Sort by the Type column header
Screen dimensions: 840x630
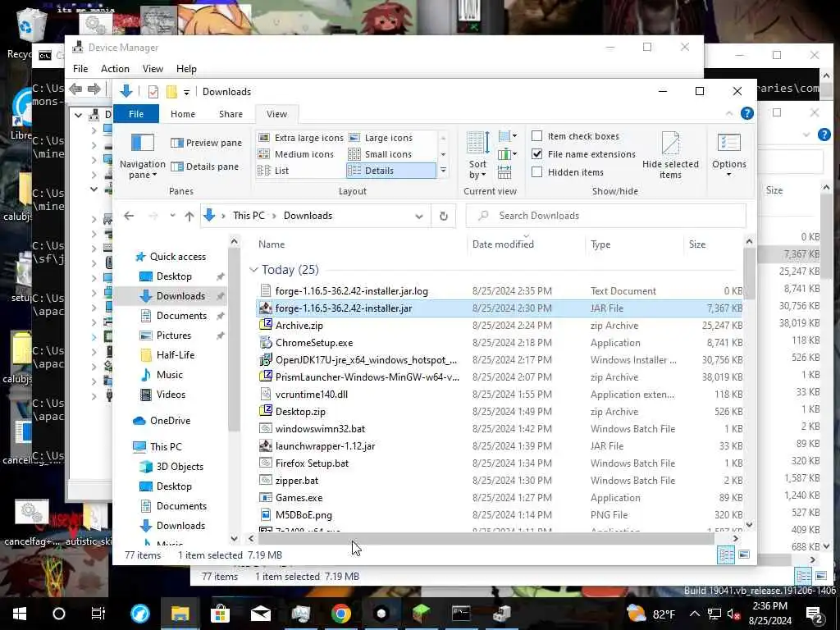click(600, 244)
